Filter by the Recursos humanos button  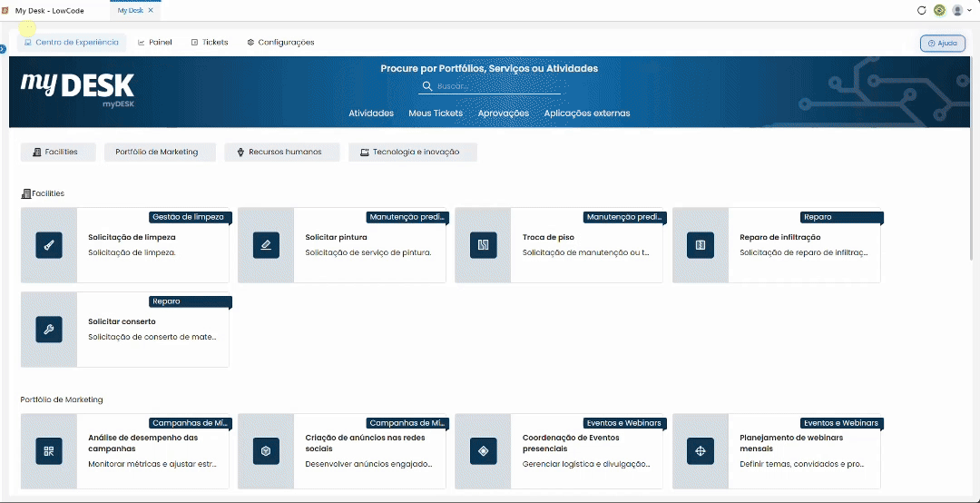click(282, 152)
